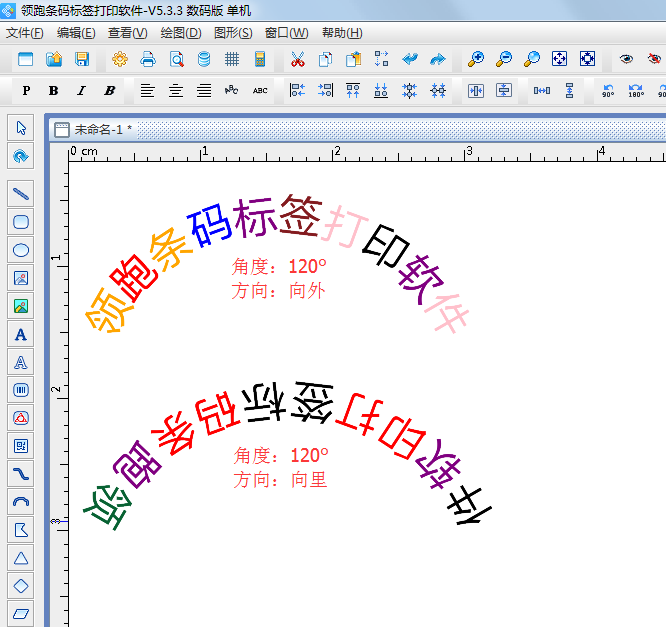Pick the rounded rectangle tool

click(x=20, y=222)
